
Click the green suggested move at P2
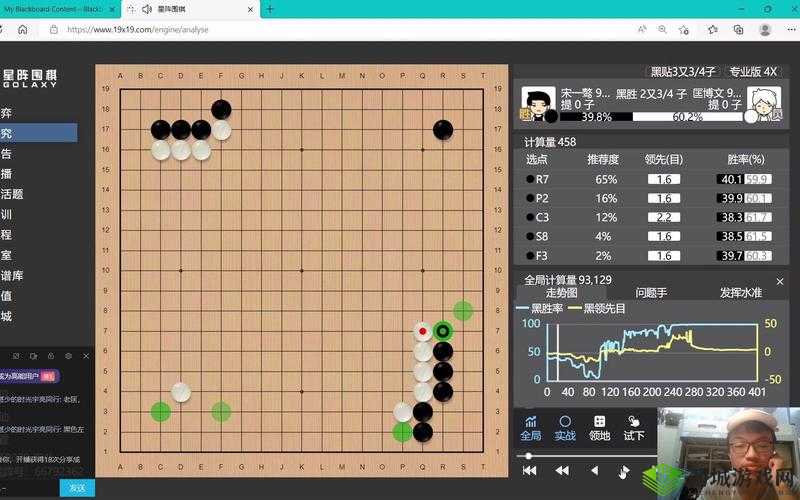(402, 431)
